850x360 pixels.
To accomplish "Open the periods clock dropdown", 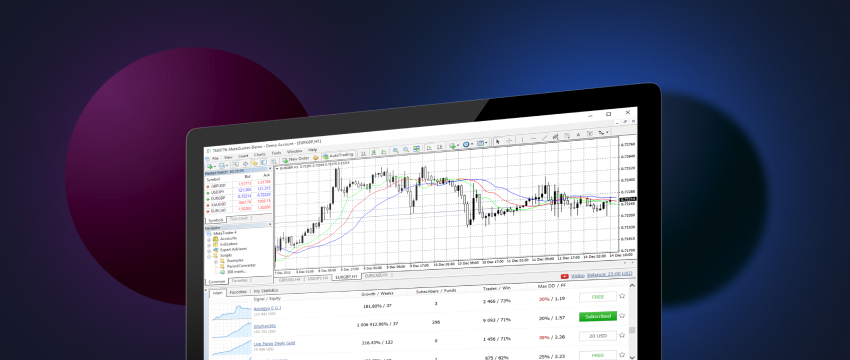I will 468,144.
